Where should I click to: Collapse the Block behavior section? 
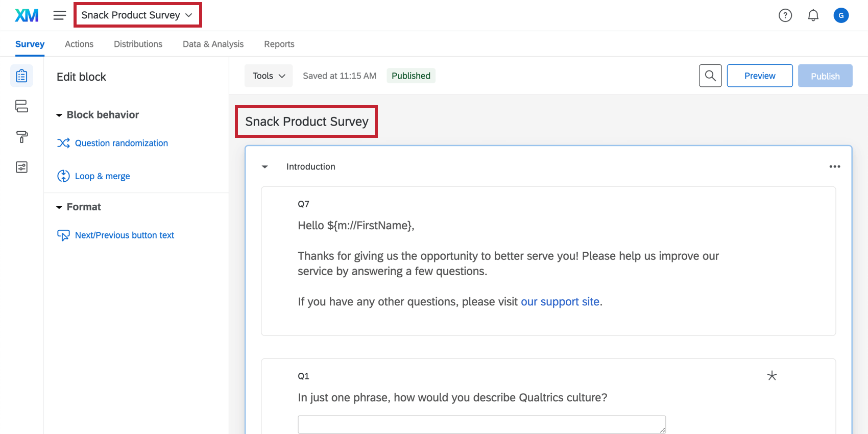coord(59,115)
